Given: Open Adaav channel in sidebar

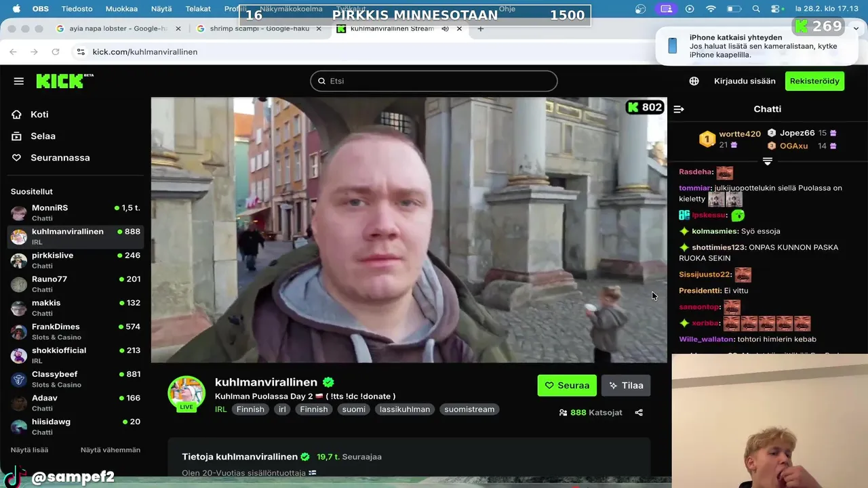Looking at the screenshot, I should 75,403.
